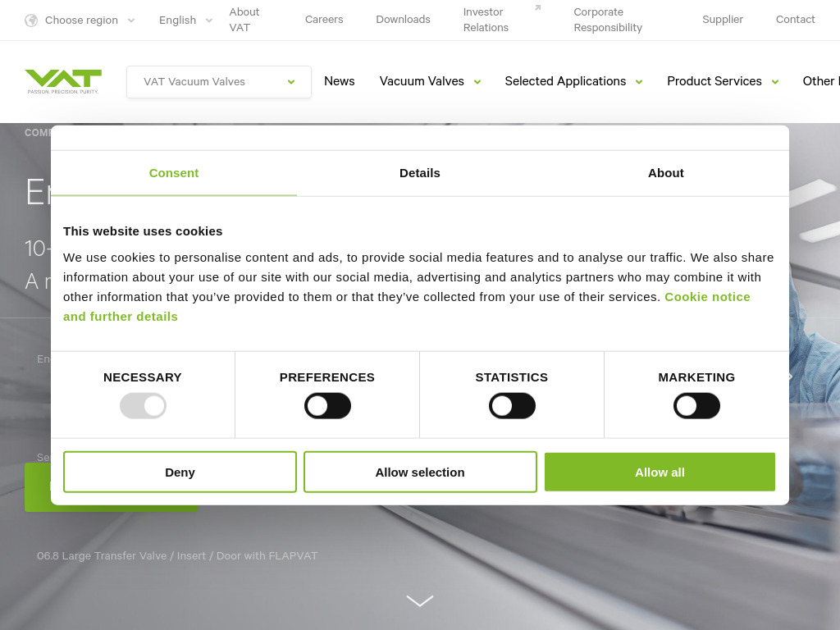Click the Allow selection button
The height and width of the screenshot is (630, 840).
coord(420,472)
